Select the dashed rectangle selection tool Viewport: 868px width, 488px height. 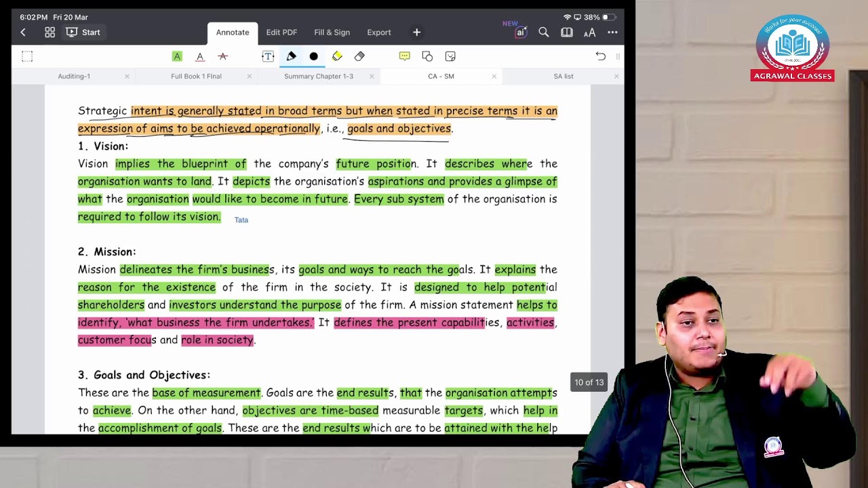27,56
